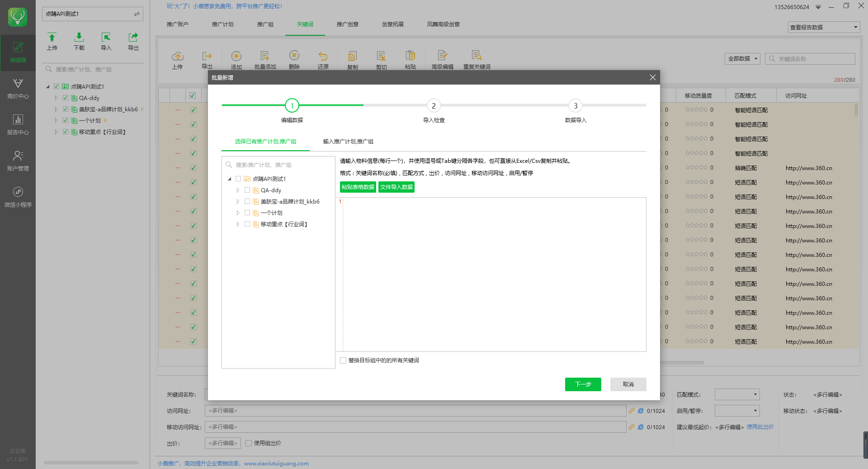
Task: Click the table horizontal scrollbar
Action: 682,363
